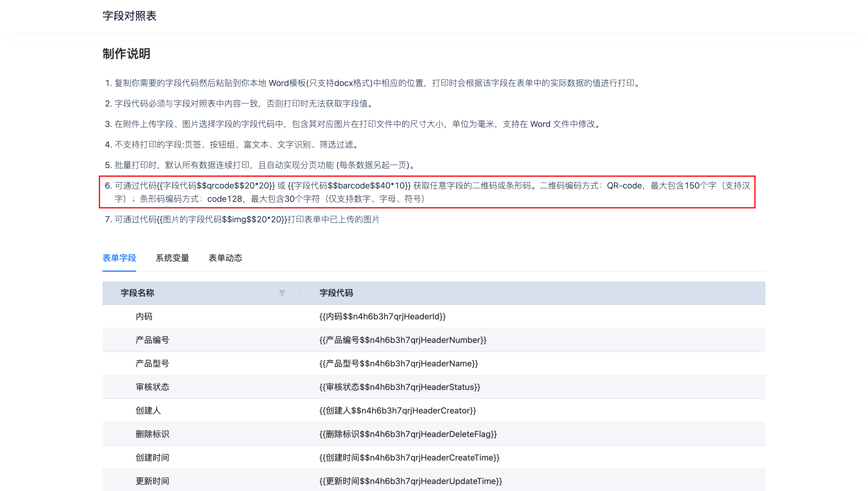Select the 表单字段 tab
The image size is (868, 491).
point(119,258)
